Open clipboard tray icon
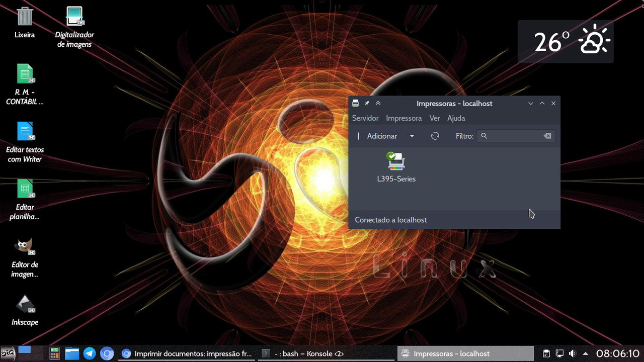The height and width of the screenshot is (362, 644). click(x=546, y=353)
